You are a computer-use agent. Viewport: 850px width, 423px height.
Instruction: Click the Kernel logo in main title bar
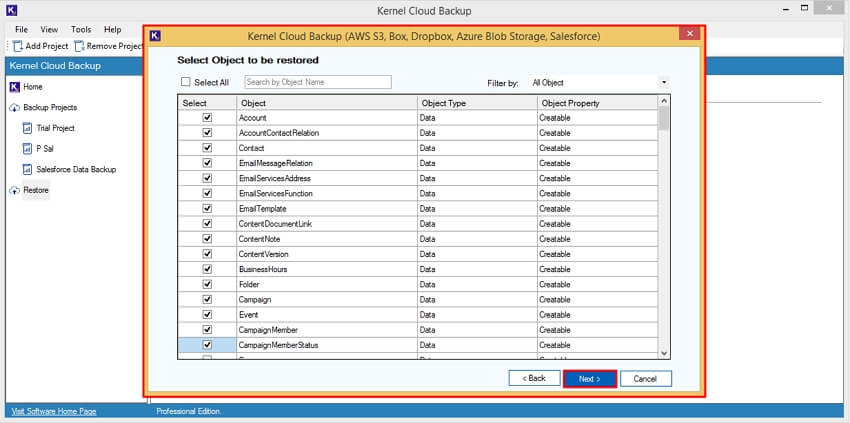click(x=12, y=10)
